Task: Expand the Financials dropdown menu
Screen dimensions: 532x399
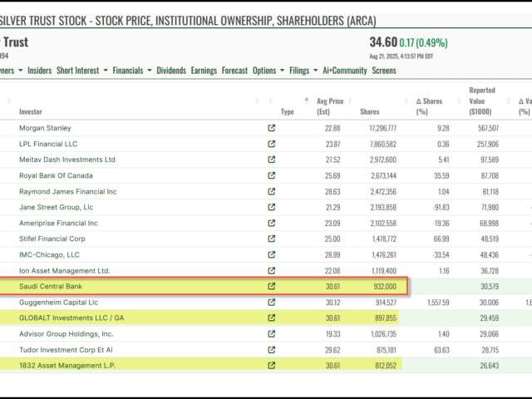Action: pos(131,71)
